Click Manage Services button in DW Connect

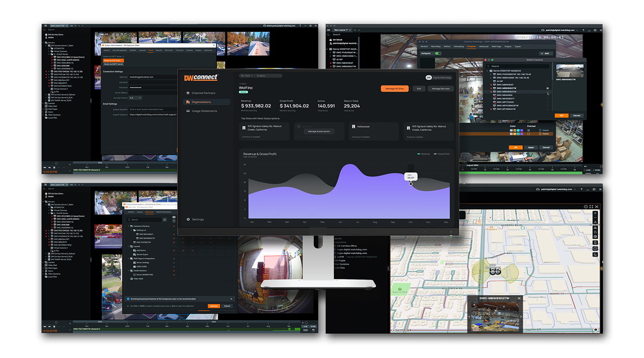click(x=440, y=89)
